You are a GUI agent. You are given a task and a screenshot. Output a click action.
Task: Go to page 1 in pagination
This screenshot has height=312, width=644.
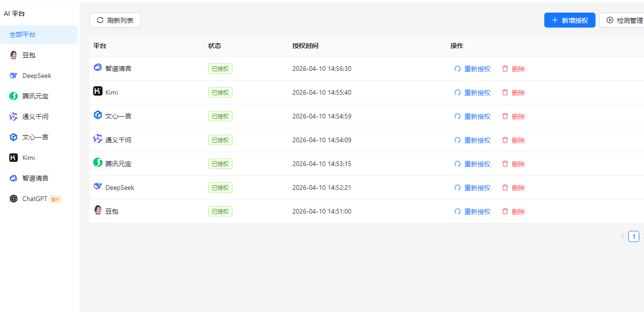634,236
